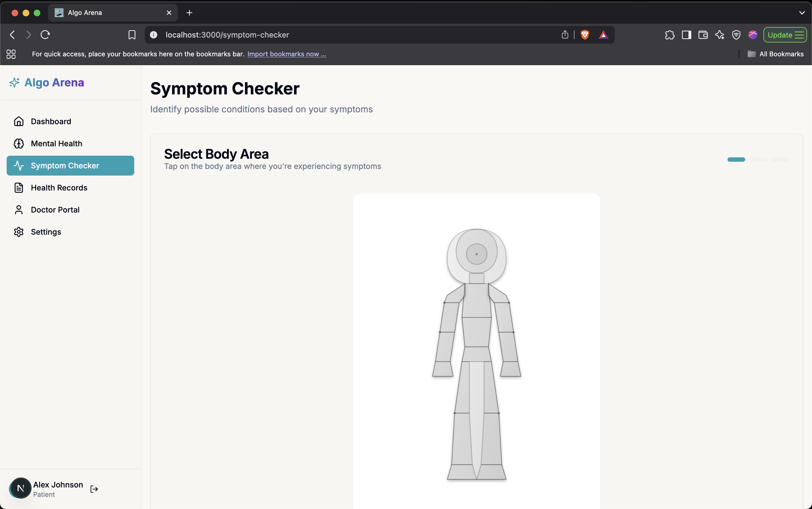Click the Import bookmarks now link
This screenshot has width=812, height=509.
tap(287, 54)
